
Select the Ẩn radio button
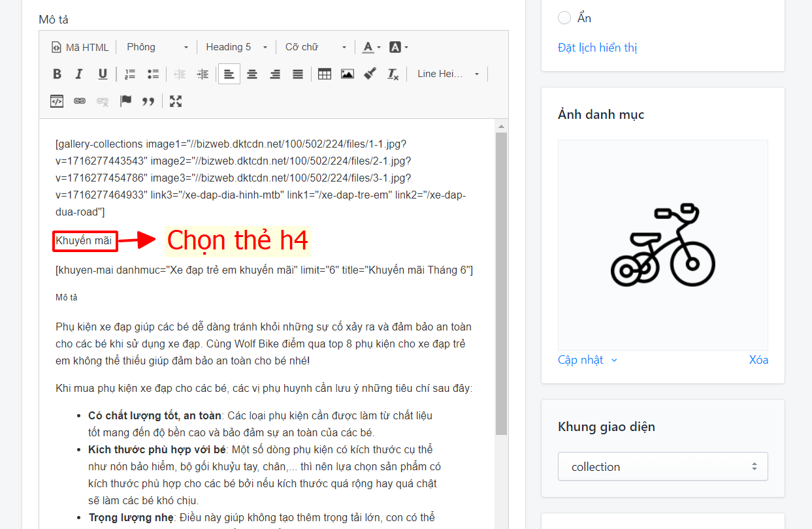[x=564, y=18]
